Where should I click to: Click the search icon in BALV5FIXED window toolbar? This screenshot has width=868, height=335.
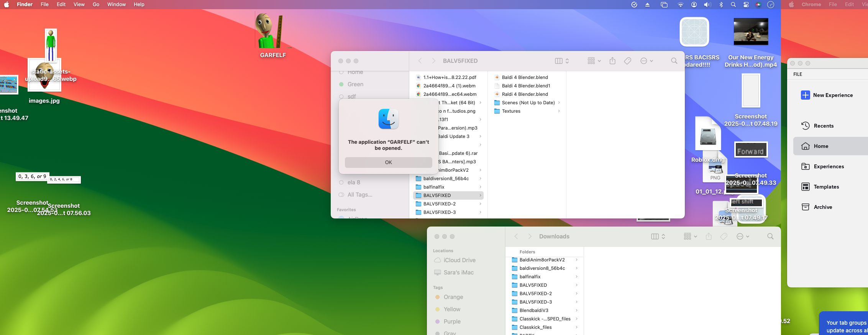(674, 61)
